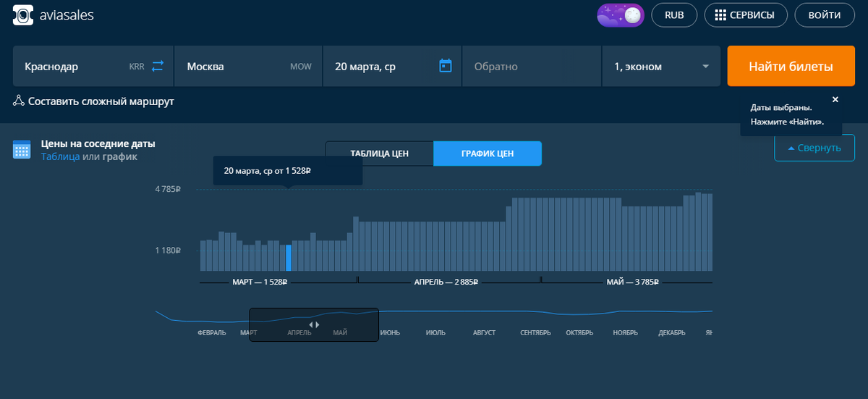Open Составить сложный маршрут link

101,101
